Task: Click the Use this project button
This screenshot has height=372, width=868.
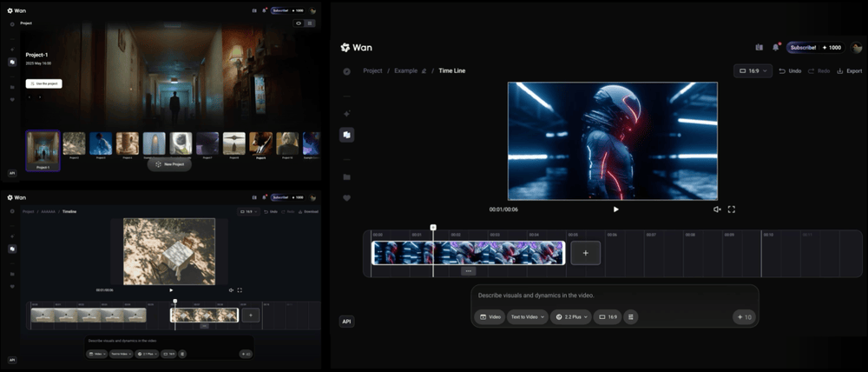Action: [x=43, y=83]
